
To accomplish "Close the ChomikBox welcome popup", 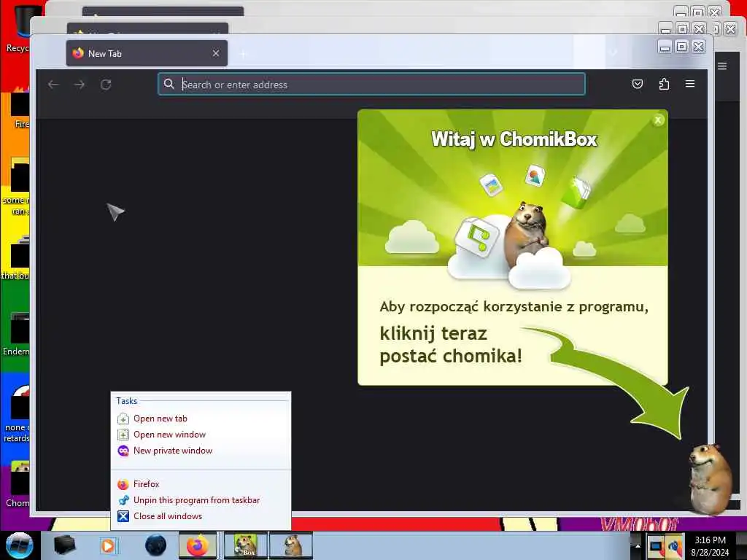I will pyautogui.click(x=658, y=120).
